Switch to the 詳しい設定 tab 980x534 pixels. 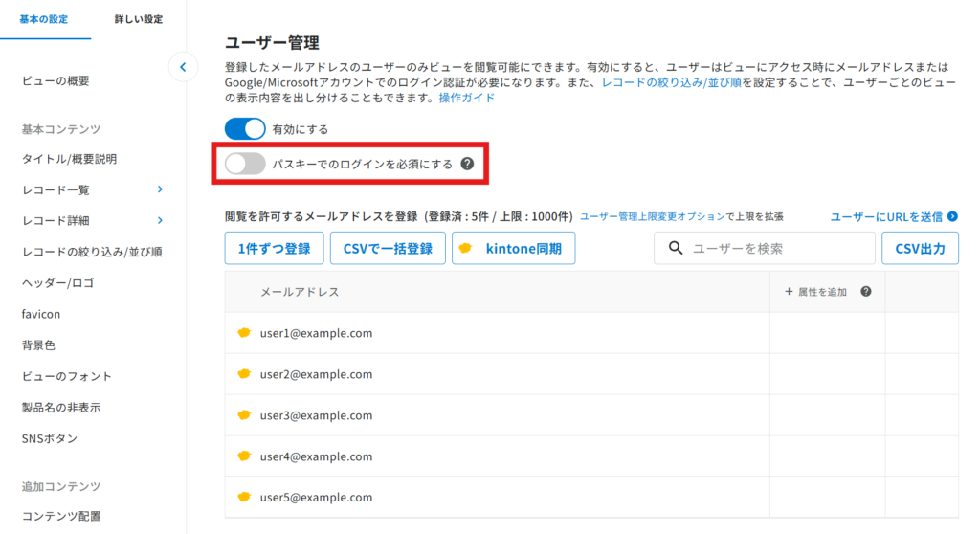(138, 19)
